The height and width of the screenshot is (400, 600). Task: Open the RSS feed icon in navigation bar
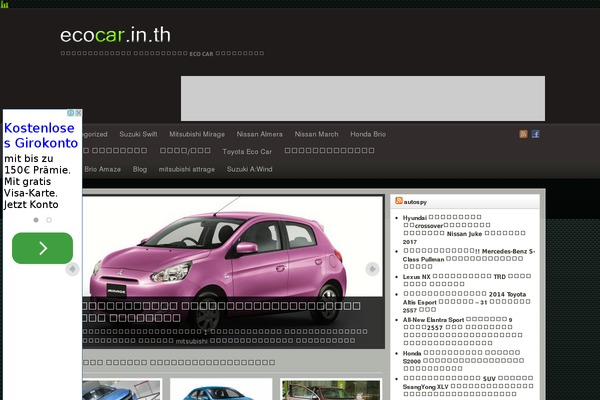[x=523, y=134]
